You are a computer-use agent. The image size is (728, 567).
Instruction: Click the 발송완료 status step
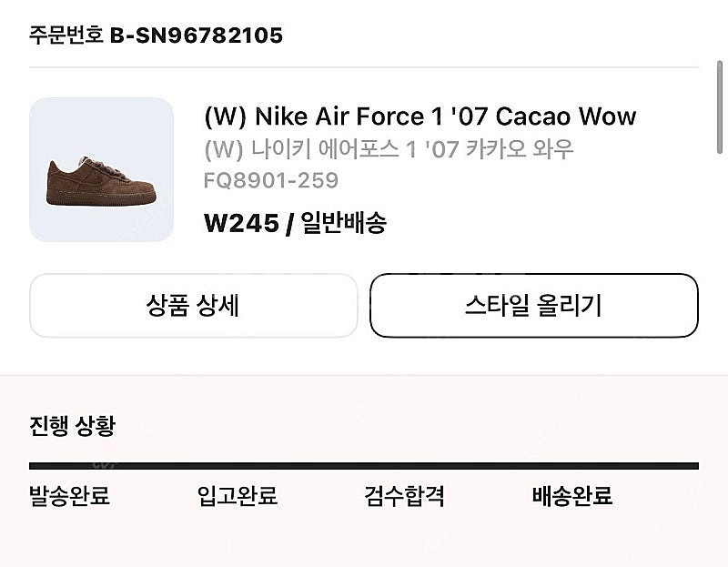(x=69, y=496)
